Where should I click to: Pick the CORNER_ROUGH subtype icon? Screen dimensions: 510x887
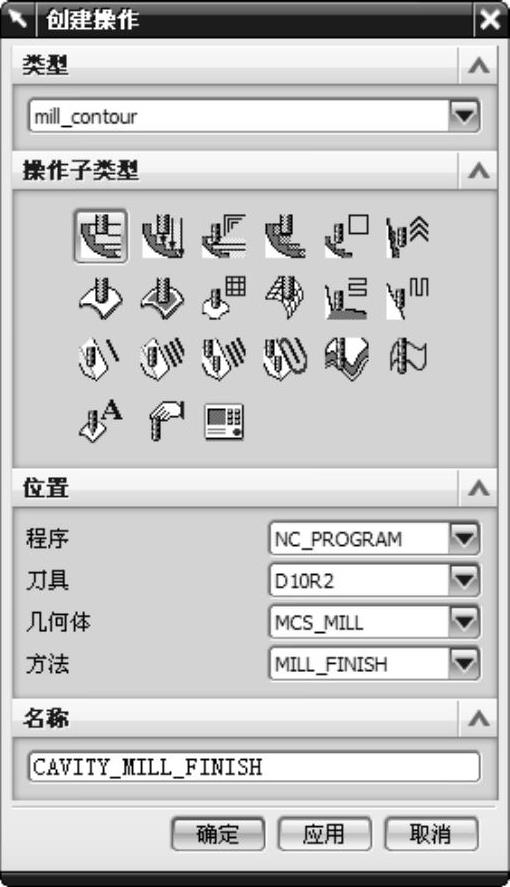(x=224, y=235)
